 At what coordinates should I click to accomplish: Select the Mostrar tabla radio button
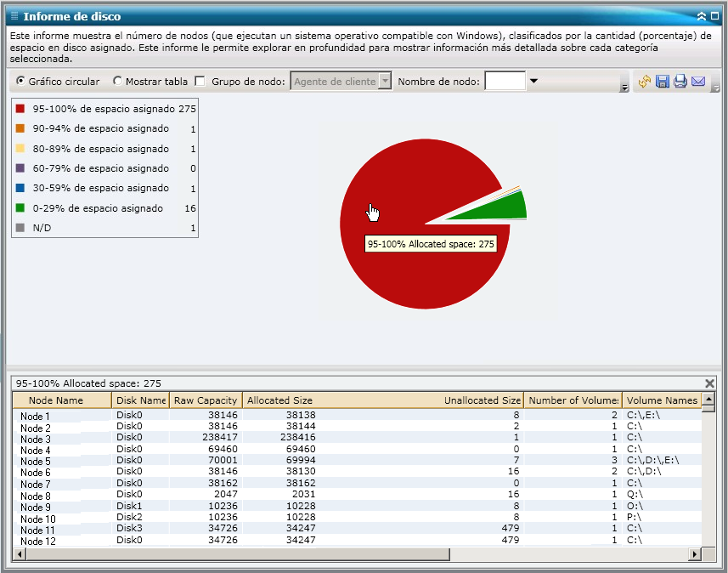point(118,82)
